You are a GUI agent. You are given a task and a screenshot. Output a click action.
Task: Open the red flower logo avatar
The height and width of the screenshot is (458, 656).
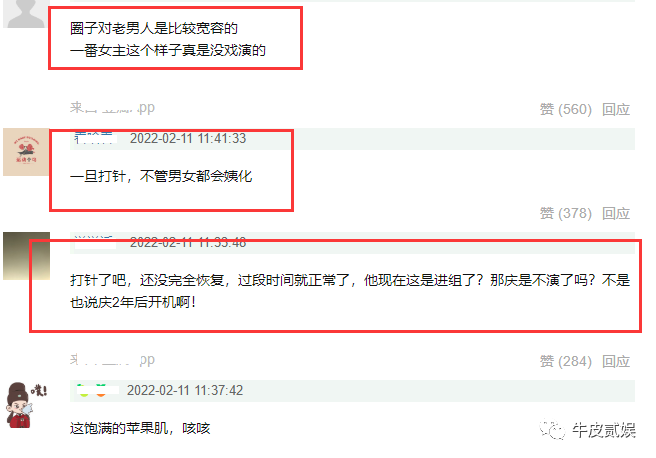pyautogui.click(x=26, y=152)
